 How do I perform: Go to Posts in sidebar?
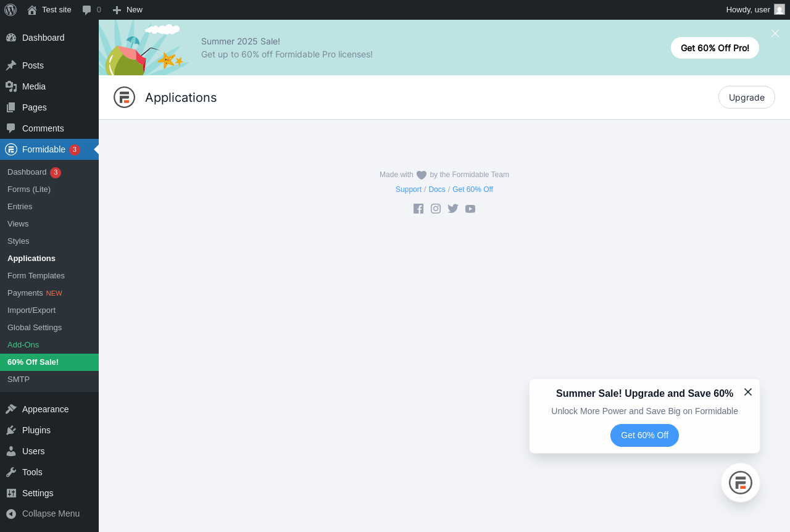click(x=49, y=65)
